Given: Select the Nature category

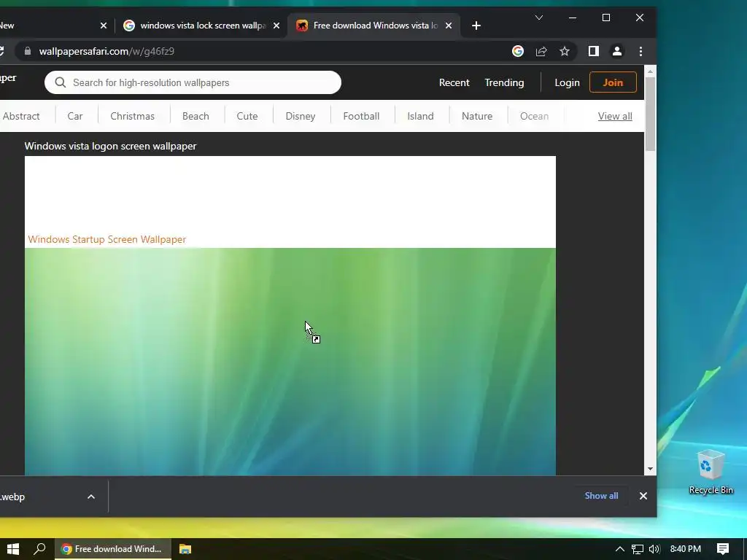Looking at the screenshot, I should point(477,116).
